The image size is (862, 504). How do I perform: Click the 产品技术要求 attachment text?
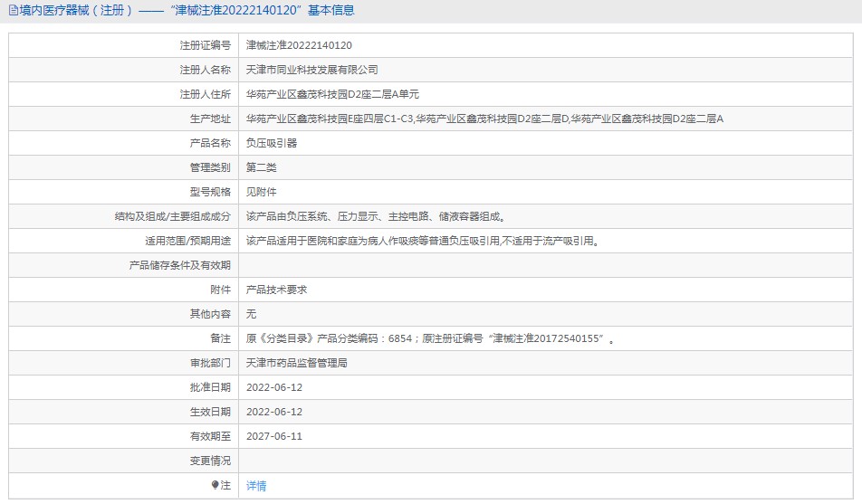[276, 290]
